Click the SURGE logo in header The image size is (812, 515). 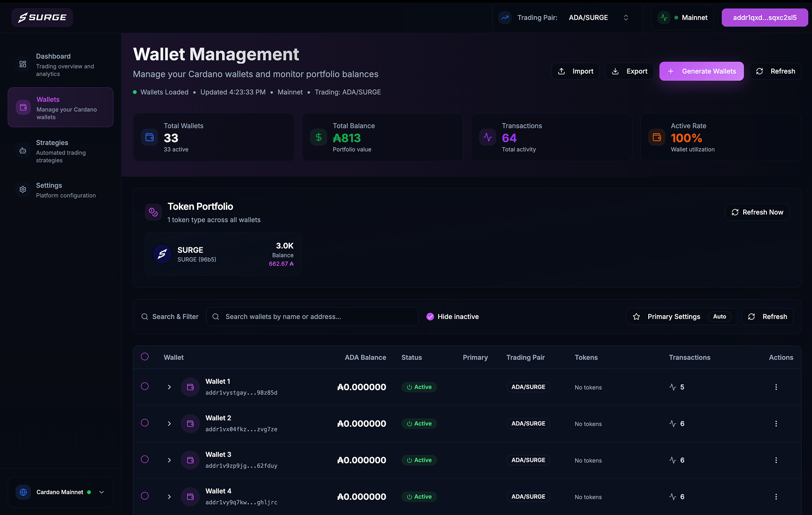42,18
